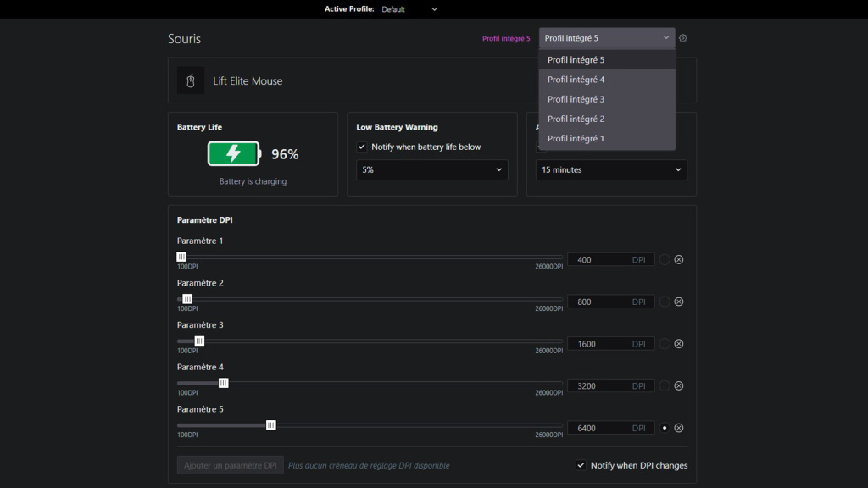
Task: Open the 15 minutes dropdown
Action: (611, 169)
